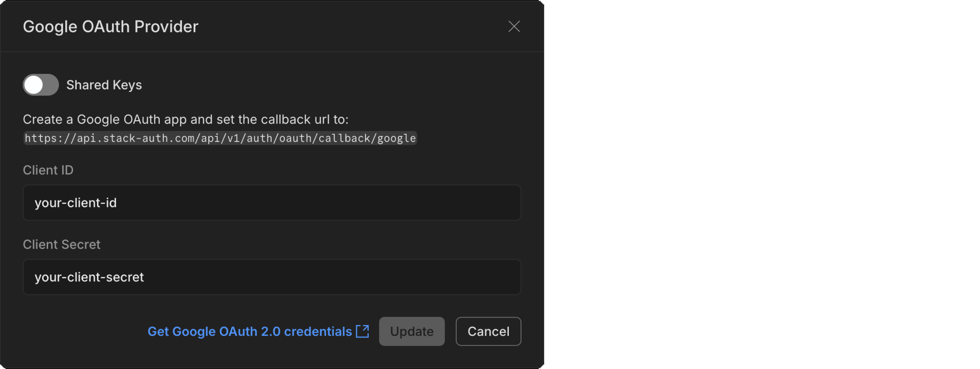This screenshot has width=980, height=369.
Task: Open Get Google OAuth 2.0 credentials link
Action: pyautogui.click(x=250, y=331)
